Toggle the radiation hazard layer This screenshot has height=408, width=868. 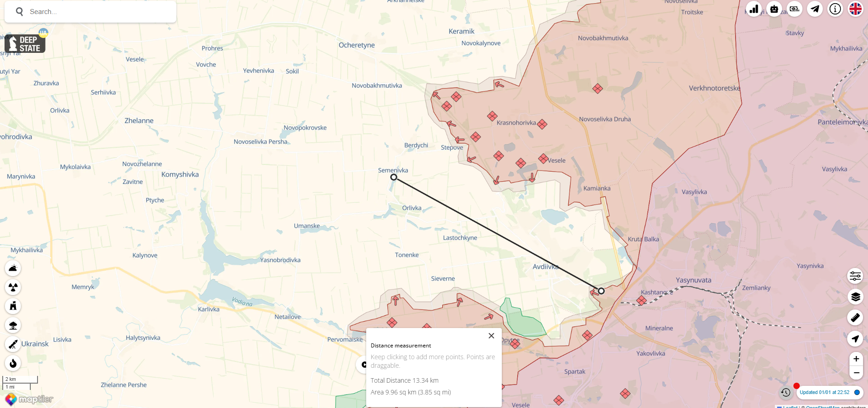click(13, 287)
